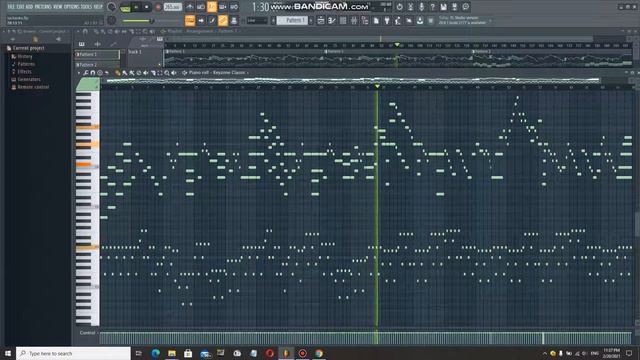Select Pattern 2 in playlist picker
The height and width of the screenshot is (360, 640).
tap(97, 64)
